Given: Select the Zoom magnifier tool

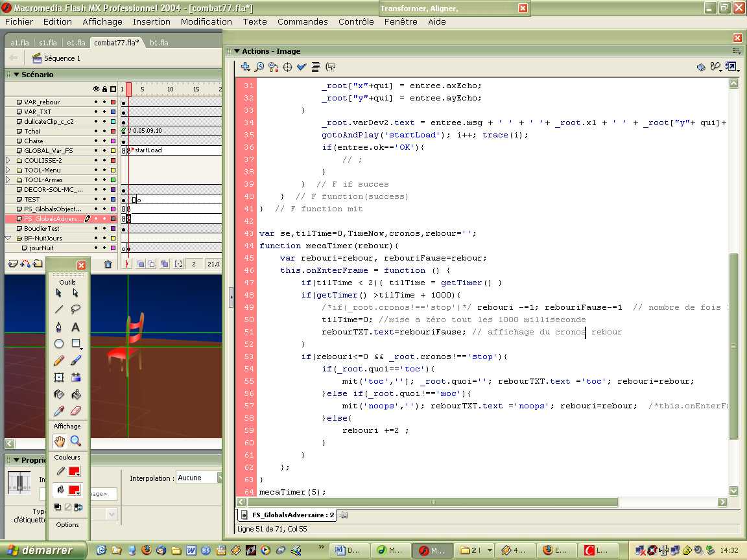Looking at the screenshot, I should (x=75, y=441).
